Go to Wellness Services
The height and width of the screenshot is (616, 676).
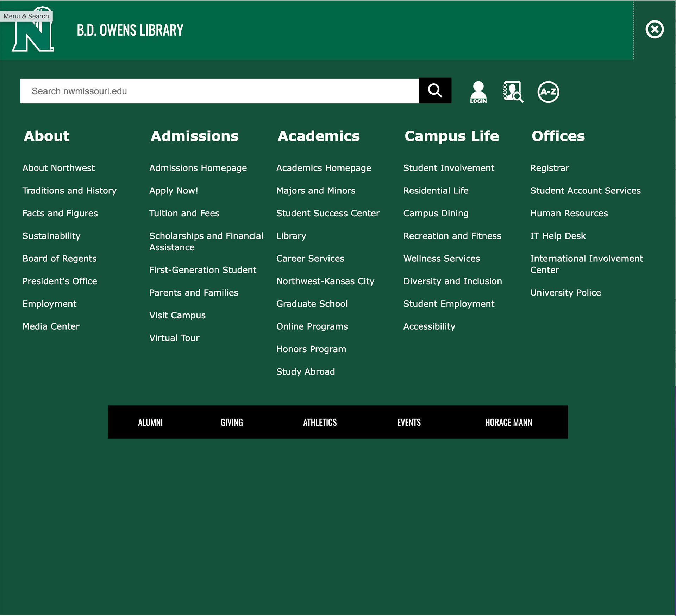442,259
